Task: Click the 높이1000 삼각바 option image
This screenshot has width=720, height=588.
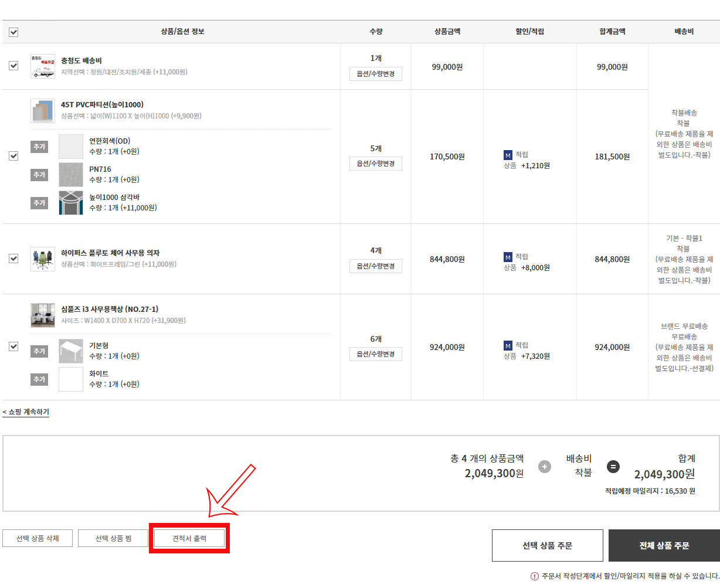Action: pos(71,203)
